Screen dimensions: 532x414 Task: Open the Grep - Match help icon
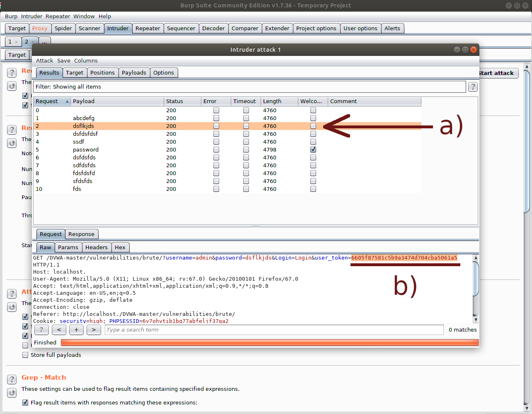[12, 379]
